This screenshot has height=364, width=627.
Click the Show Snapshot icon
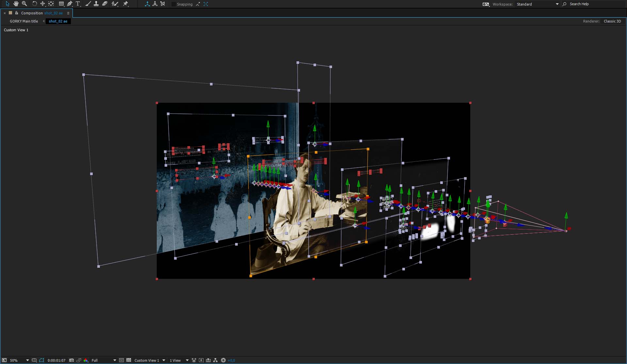pyautogui.click(x=79, y=360)
